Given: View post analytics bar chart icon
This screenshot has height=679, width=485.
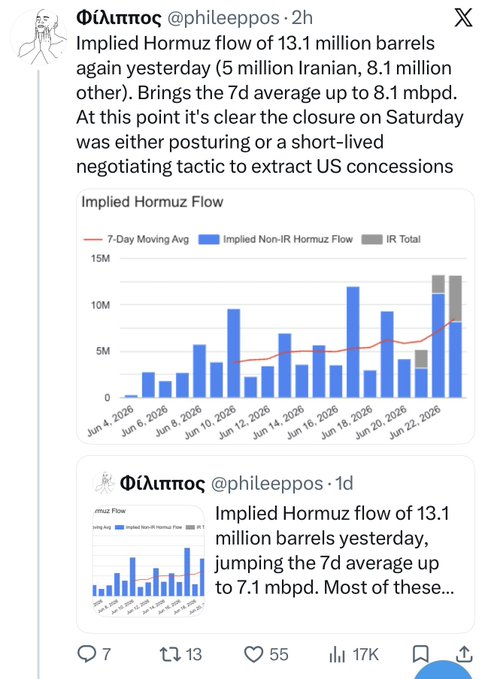Looking at the screenshot, I should [x=337, y=654].
